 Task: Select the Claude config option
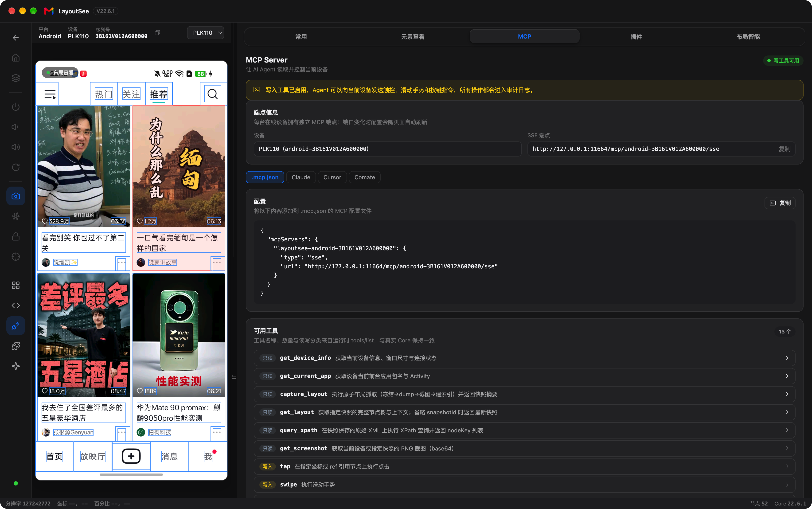[x=301, y=177]
